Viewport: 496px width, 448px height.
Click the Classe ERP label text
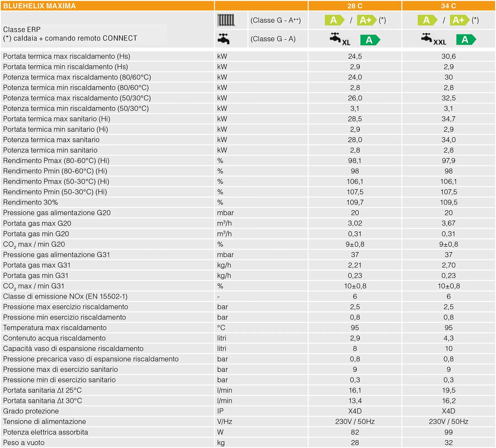[x=22, y=29]
